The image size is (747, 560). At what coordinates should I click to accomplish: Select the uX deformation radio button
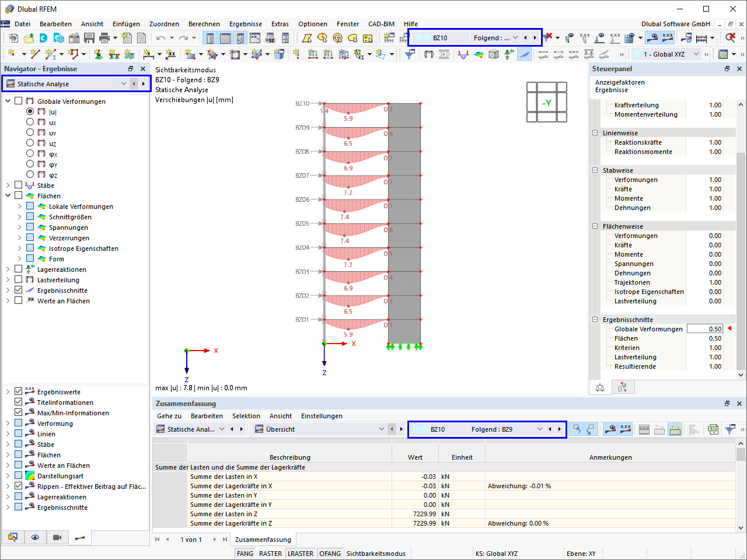(30, 122)
